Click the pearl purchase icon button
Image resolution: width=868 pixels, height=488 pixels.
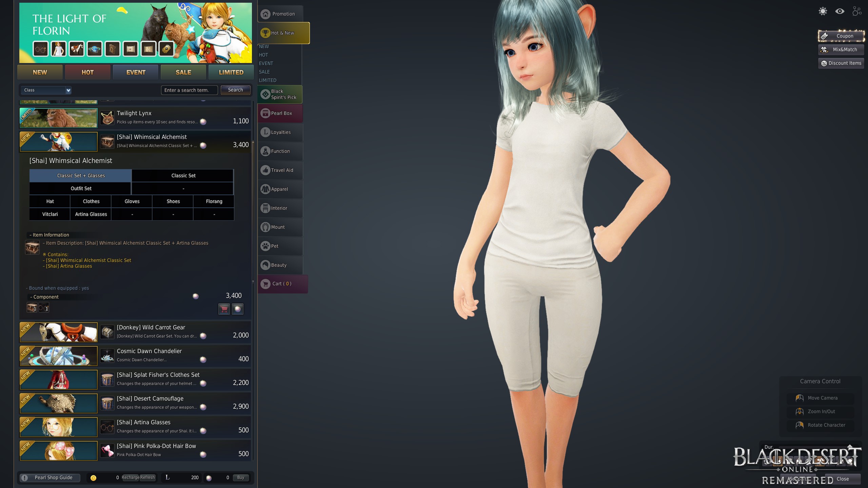click(237, 309)
